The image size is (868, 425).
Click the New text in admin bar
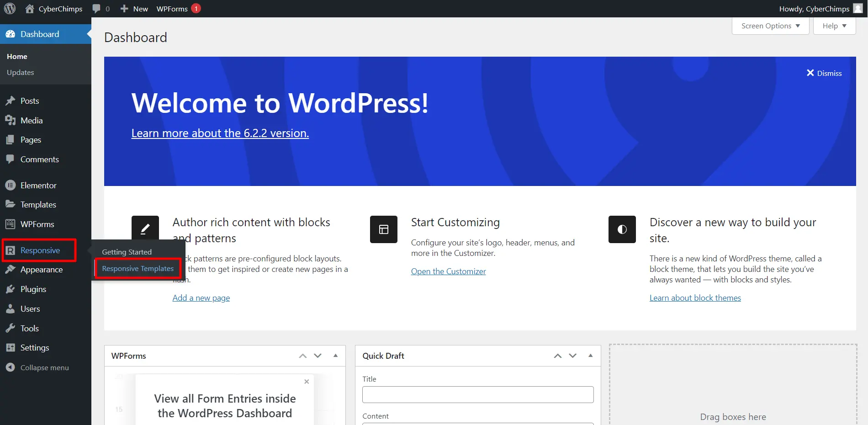coord(141,9)
